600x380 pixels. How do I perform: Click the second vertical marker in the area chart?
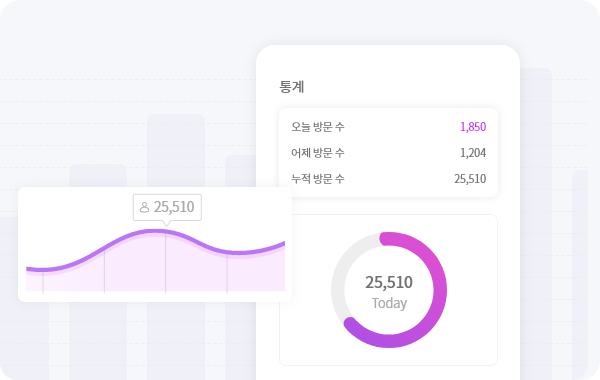point(104,272)
